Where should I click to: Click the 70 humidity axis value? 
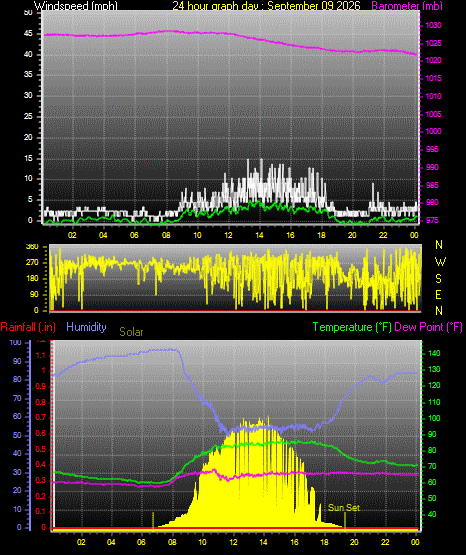pos(17,398)
